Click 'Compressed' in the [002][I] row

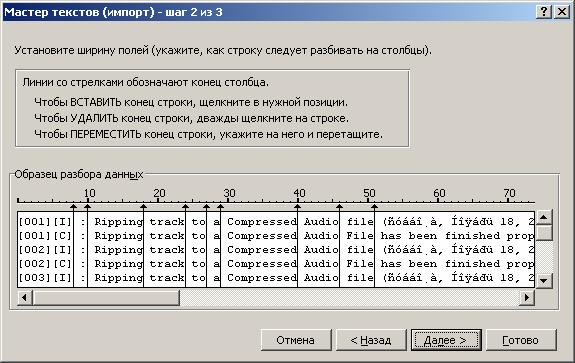pos(262,250)
